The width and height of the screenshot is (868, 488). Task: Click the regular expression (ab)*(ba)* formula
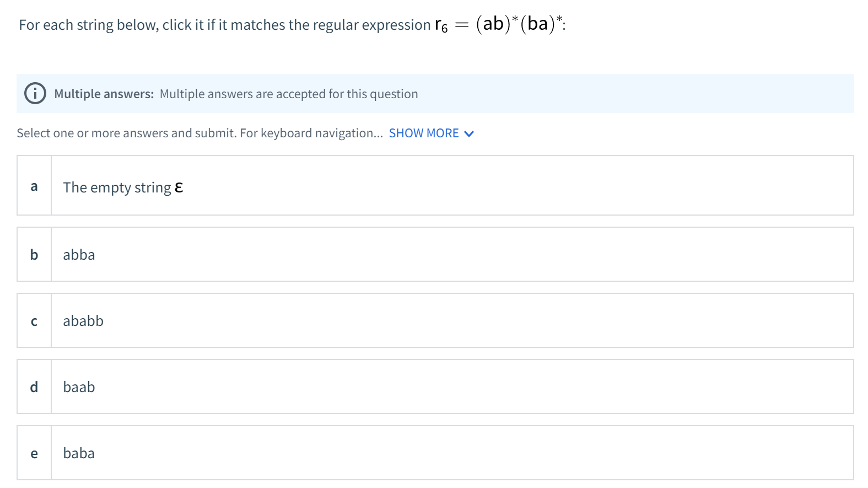[x=519, y=24]
